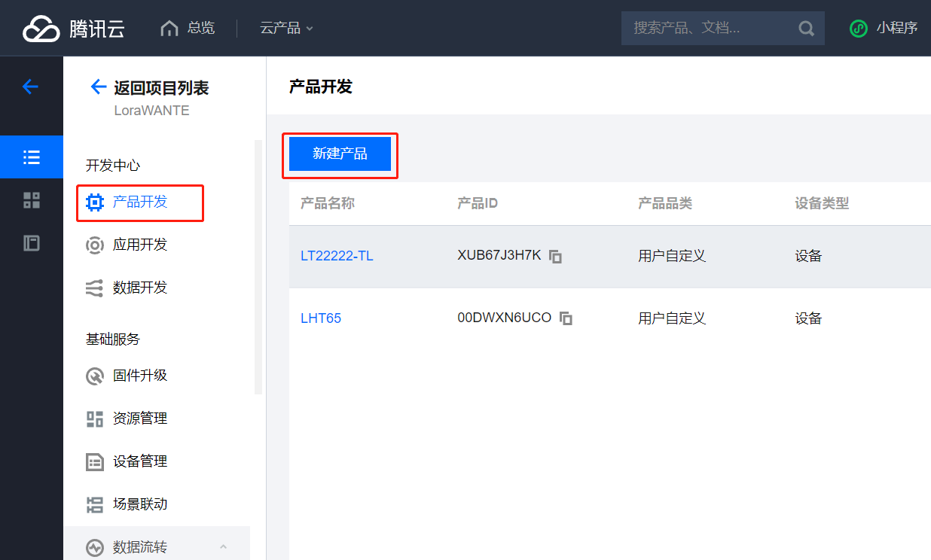Select 数据流转 menu item
The image size is (931, 560).
[157, 546]
